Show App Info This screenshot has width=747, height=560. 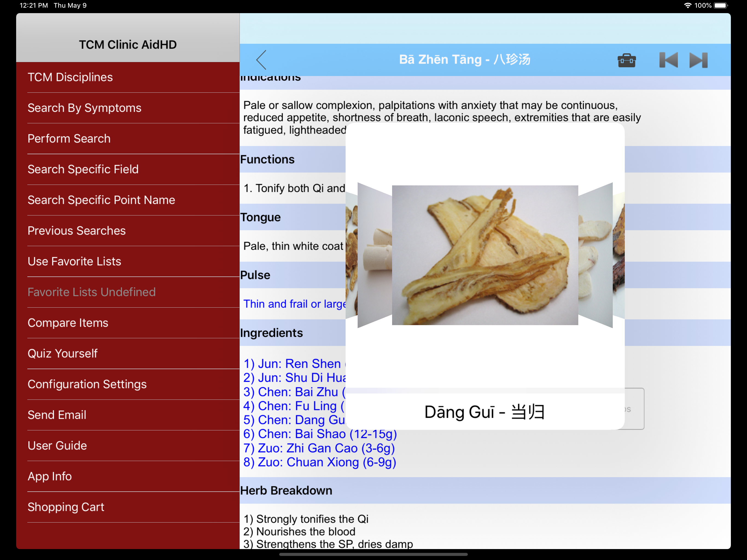coord(128,477)
